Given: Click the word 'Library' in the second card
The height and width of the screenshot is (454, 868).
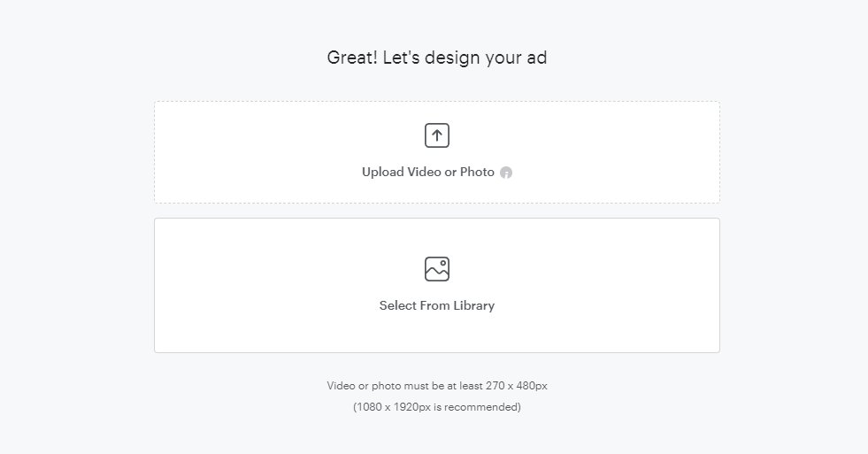Looking at the screenshot, I should click(474, 305).
